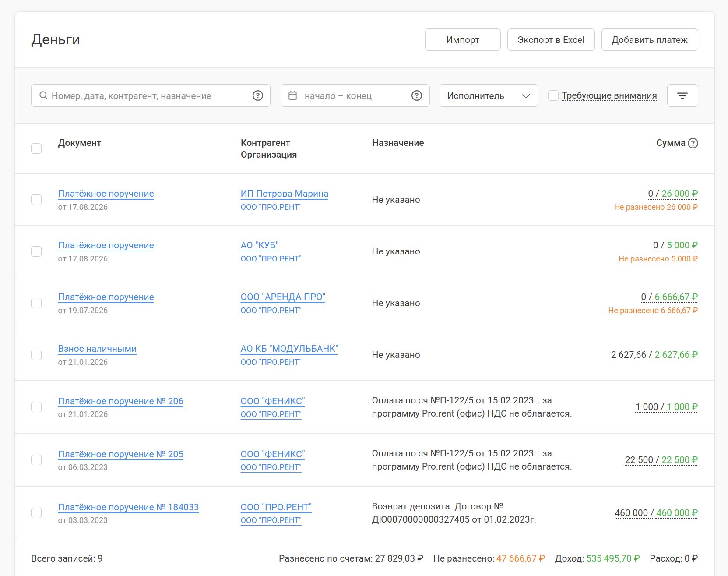Check the Платёжное поручение № 184033 row
This screenshot has width=728, height=576.
(x=36, y=513)
